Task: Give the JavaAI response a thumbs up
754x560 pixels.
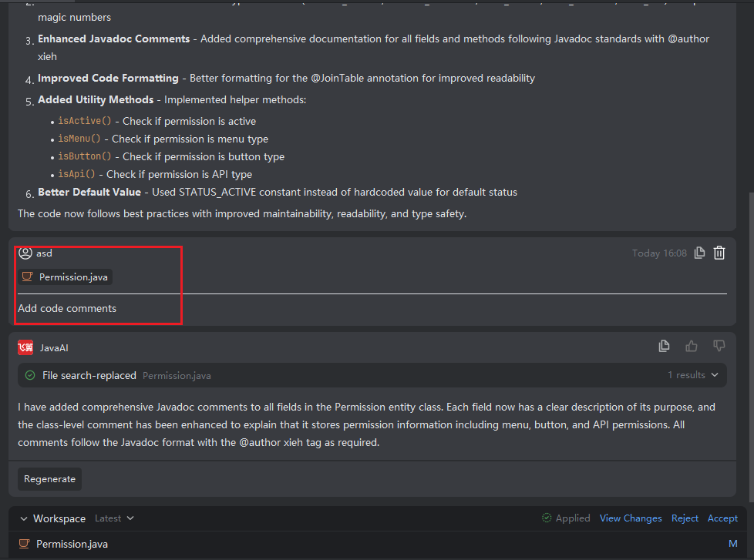Action: [x=692, y=347]
